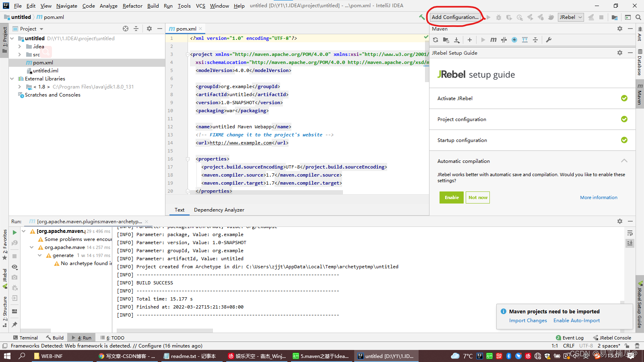Click Collapse All icon in Maven toolbar

535,40
